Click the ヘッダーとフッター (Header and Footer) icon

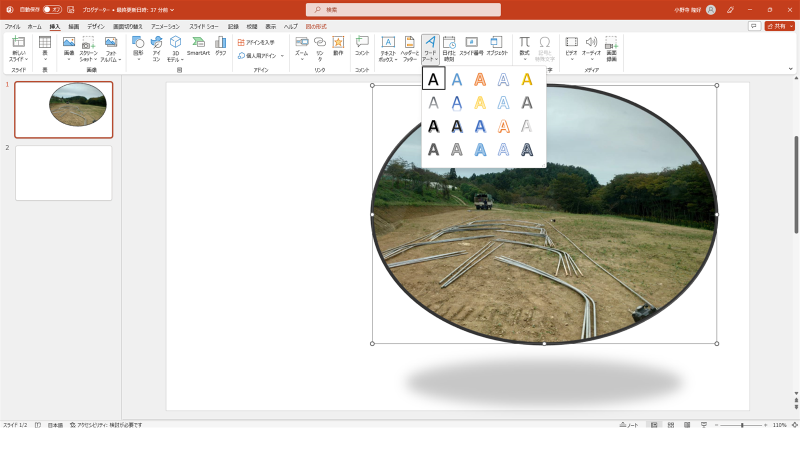click(409, 47)
